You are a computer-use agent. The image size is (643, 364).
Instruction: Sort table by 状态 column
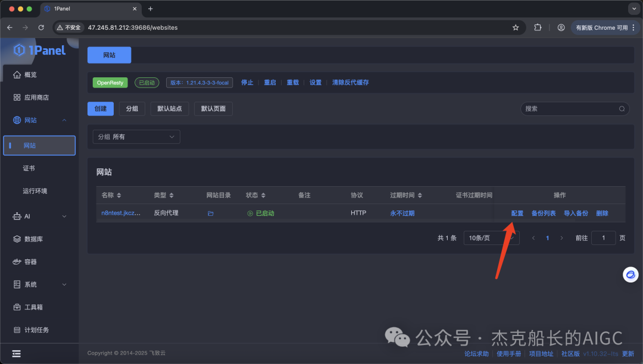click(x=263, y=195)
